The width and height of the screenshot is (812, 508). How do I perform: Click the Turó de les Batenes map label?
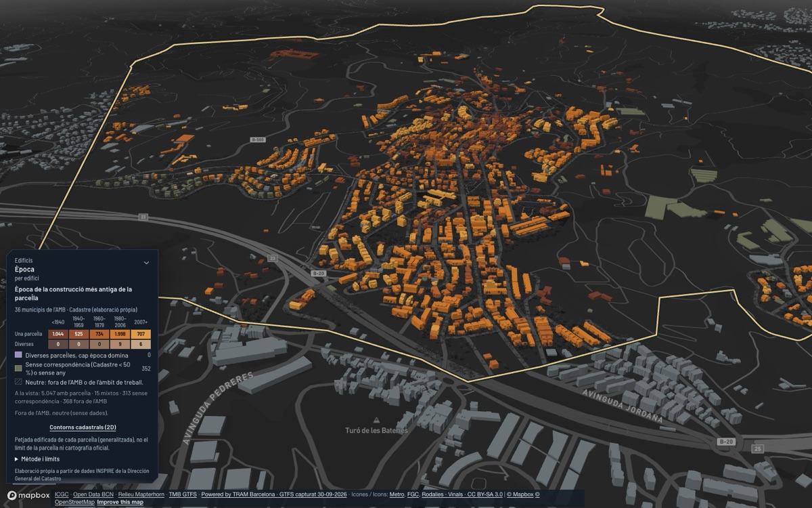pos(377,431)
